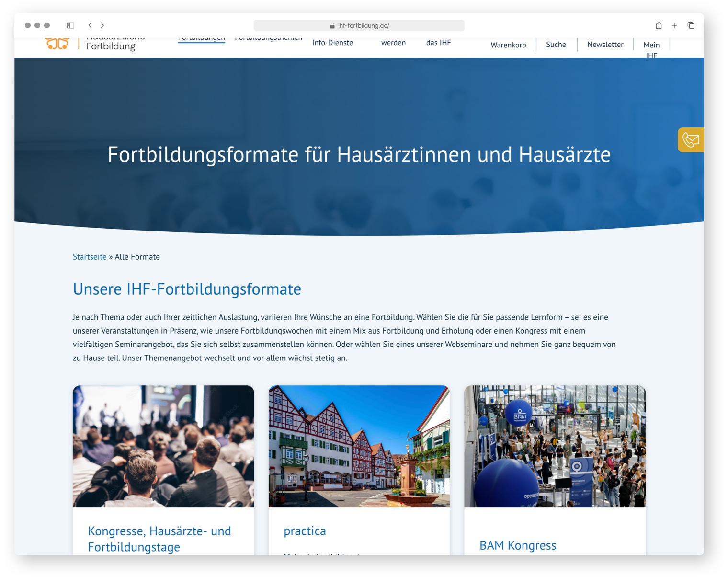The width and height of the screenshot is (728, 577).
Task: Click the conference audience thumbnail image
Action: click(163, 446)
